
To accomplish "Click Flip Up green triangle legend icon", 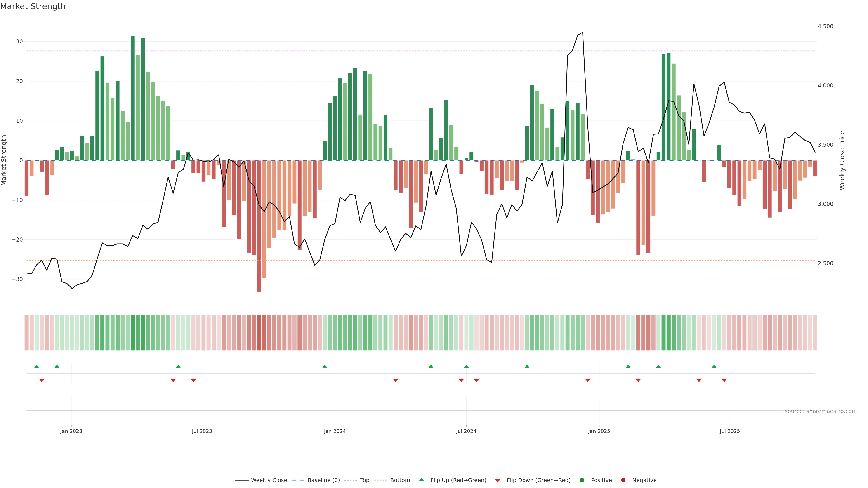I will [x=421, y=480].
